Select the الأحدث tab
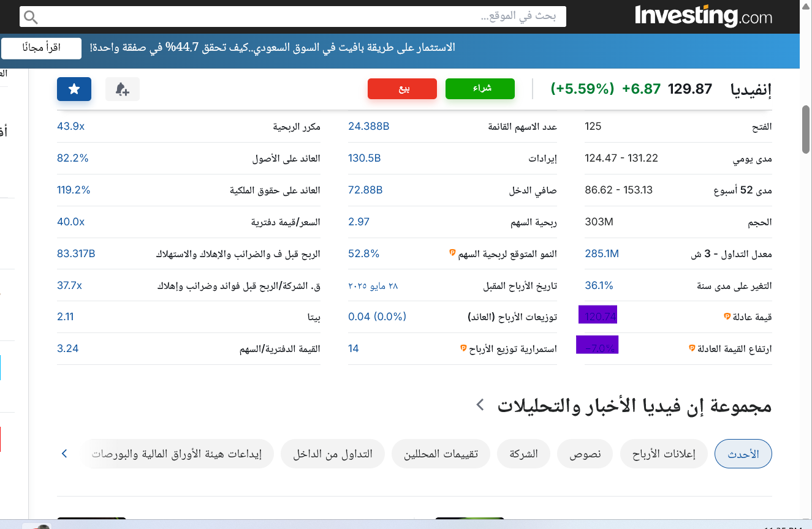Image resolution: width=812 pixels, height=529 pixels. [743, 454]
